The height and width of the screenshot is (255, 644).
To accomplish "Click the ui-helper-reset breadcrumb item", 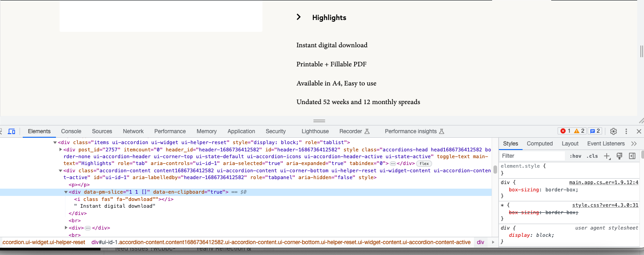I will coord(43,242).
